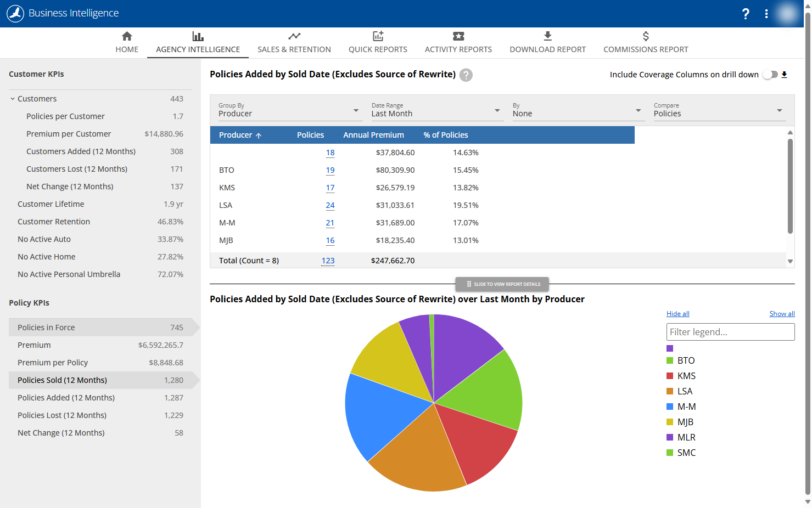Image resolution: width=812 pixels, height=508 pixels.
Task: Open the Commissions Report tab
Action: click(x=646, y=43)
